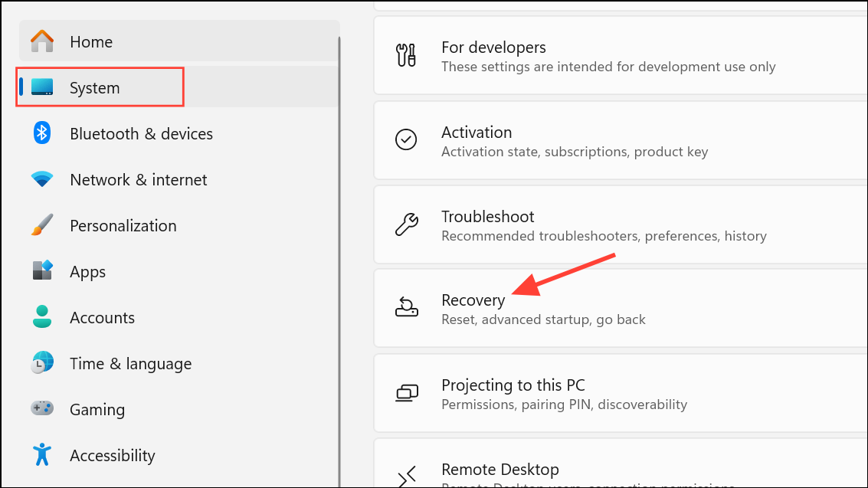Select the Gaming controller icon
868x488 pixels.
click(x=41, y=409)
